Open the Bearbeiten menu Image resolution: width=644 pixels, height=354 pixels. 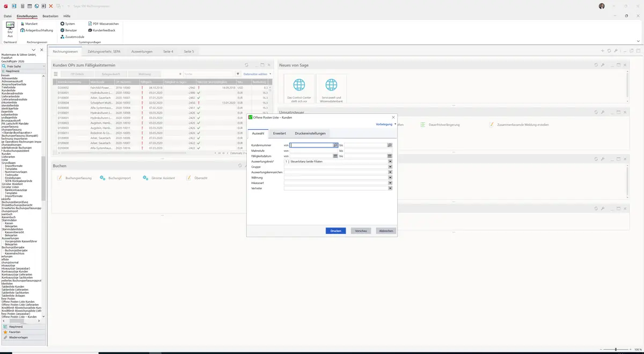click(x=50, y=16)
